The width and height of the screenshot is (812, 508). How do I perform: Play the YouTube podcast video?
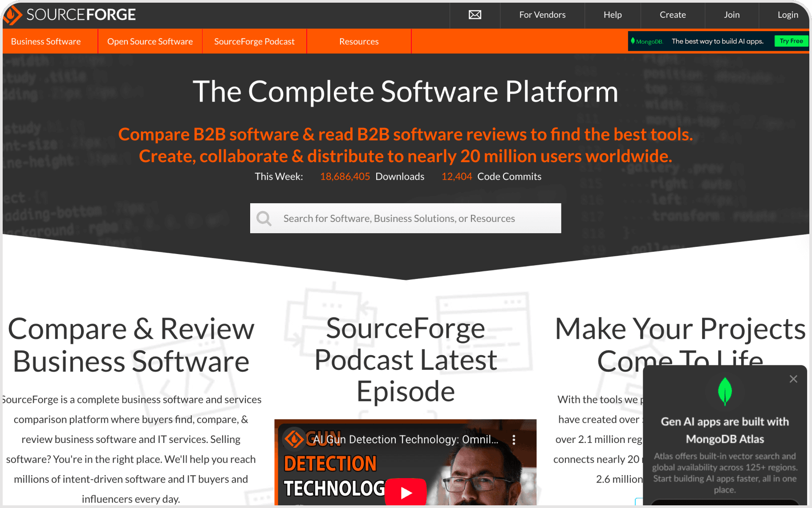coord(406,492)
